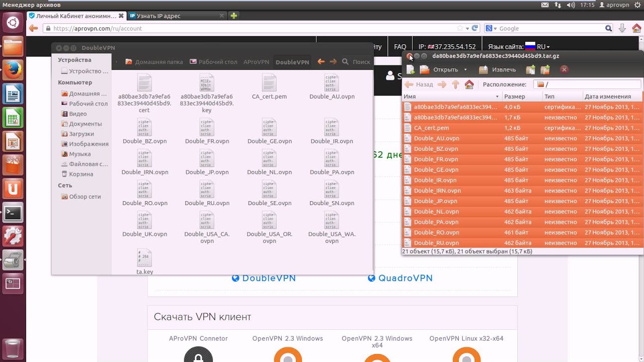Select Double_IRN.ovpn row in archive
This screenshot has width=644, height=362.
[x=522, y=191]
